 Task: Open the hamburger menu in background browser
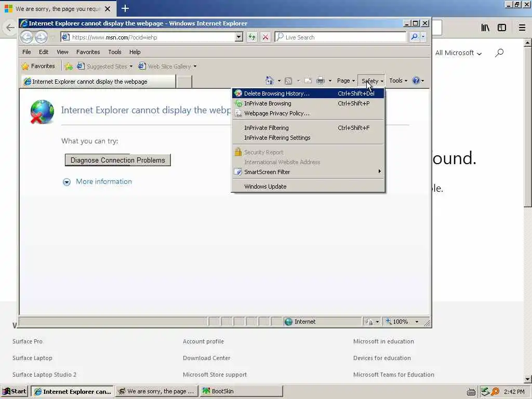tap(522, 28)
